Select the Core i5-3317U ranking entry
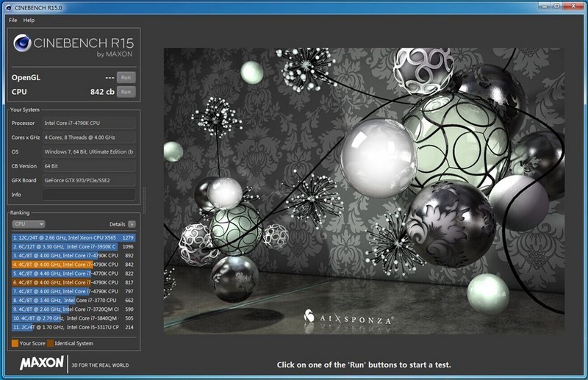The height and width of the screenshot is (380, 588). pos(72,327)
